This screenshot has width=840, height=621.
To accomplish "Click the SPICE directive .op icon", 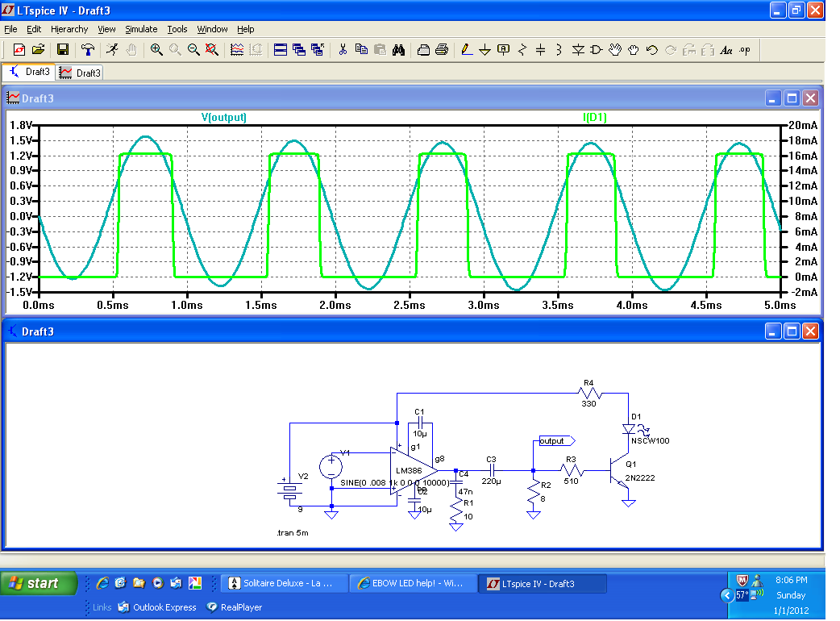I will (x=745, y=50).
